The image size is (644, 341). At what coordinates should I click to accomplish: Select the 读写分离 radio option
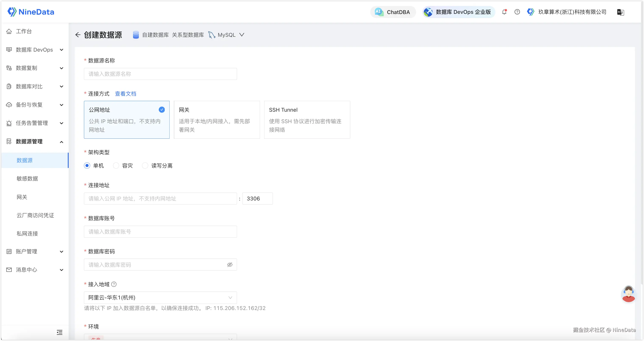[x=145, y=166]
